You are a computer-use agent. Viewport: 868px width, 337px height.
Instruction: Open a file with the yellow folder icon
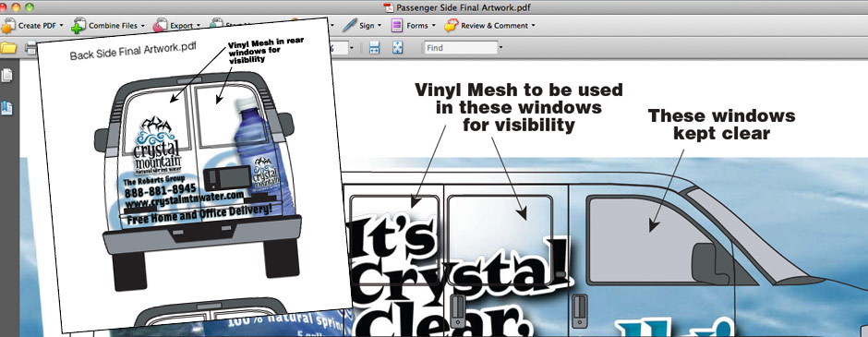8,48
